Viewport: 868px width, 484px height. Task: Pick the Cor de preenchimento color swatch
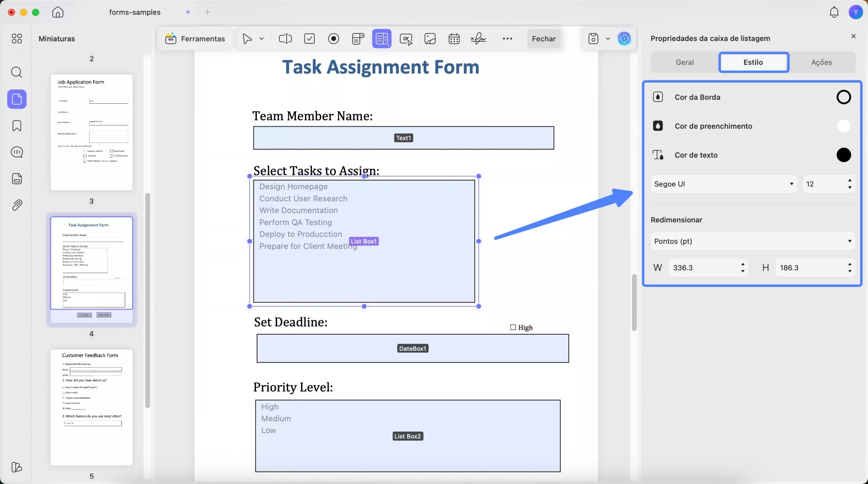point(844,126)
